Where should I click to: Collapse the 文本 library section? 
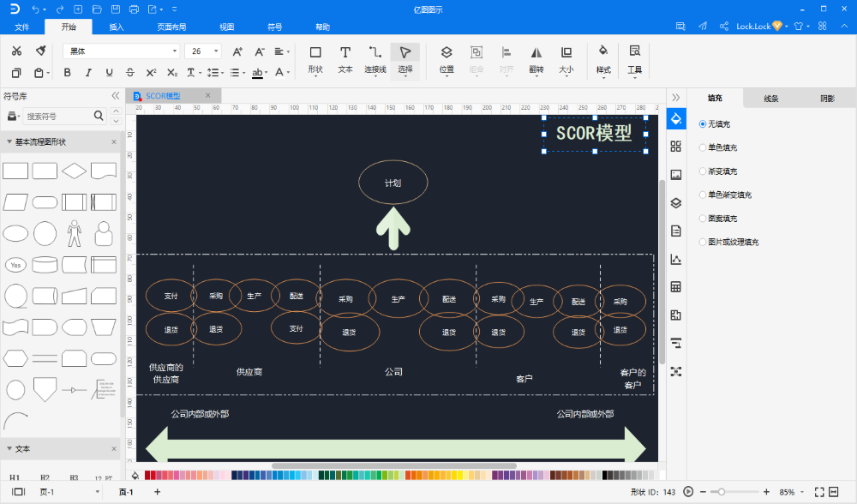point(9,449)
